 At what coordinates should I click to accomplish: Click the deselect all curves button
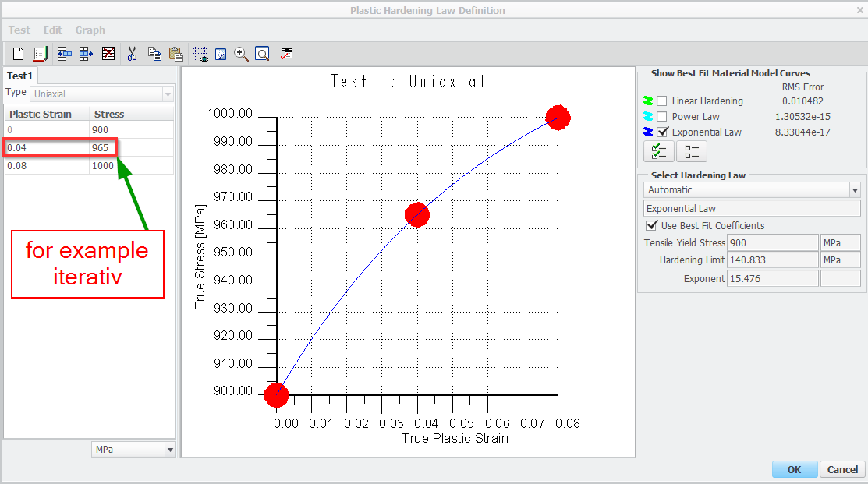[691, 151]
